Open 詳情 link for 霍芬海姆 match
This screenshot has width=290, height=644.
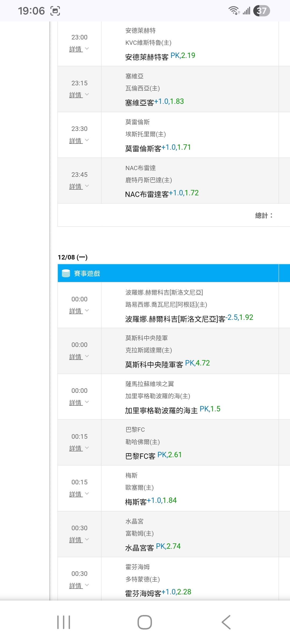coord(76,586)
